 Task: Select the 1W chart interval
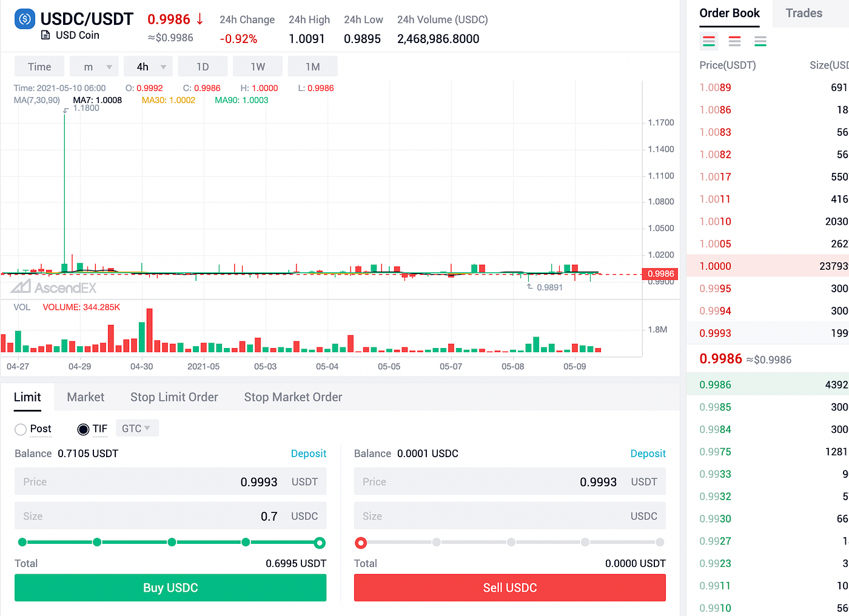pyautogui.click(x=258, y=67)
